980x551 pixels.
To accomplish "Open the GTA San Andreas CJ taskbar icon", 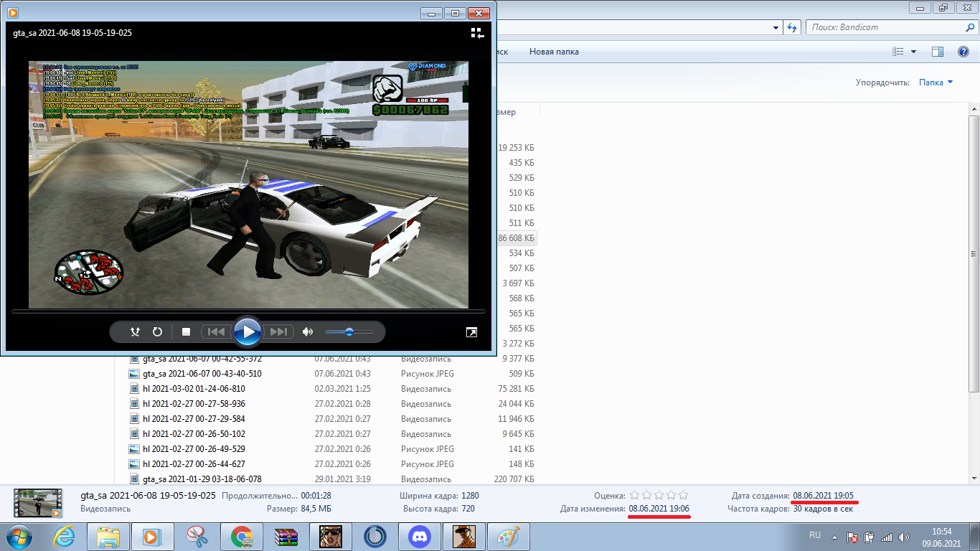I will point(463,536).
